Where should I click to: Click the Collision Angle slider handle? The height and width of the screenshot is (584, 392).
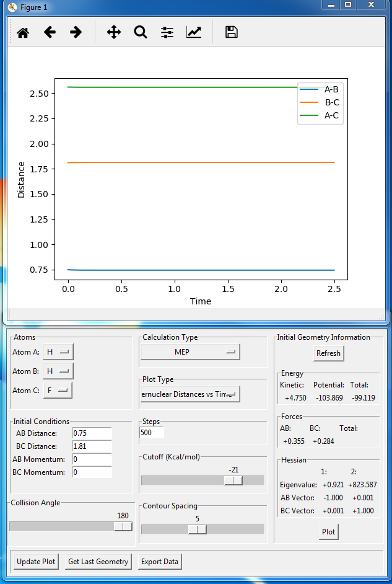click(123, 526)
